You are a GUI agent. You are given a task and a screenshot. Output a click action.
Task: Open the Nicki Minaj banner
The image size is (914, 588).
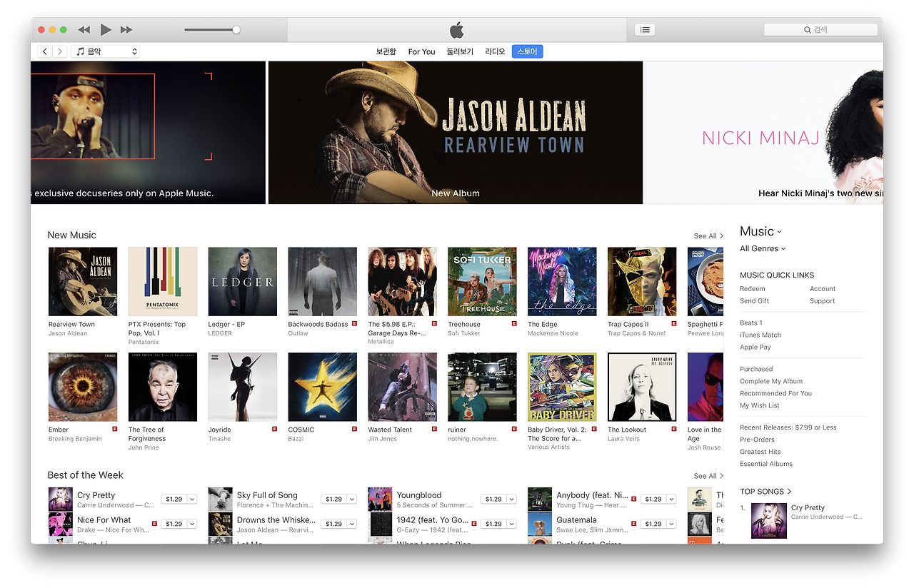point(764,133)
